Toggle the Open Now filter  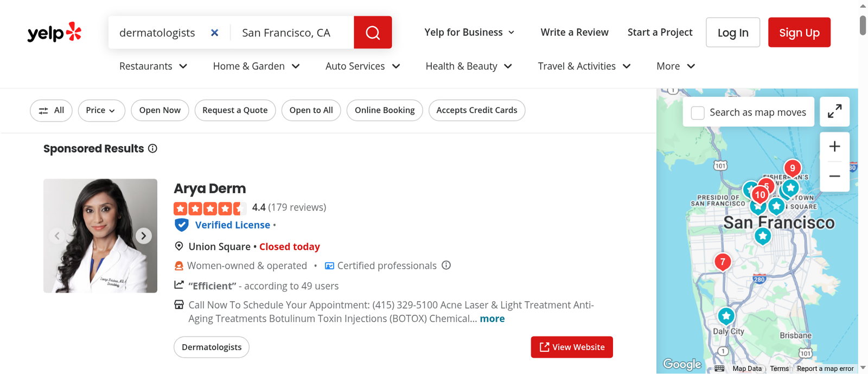tap(160, 110)
